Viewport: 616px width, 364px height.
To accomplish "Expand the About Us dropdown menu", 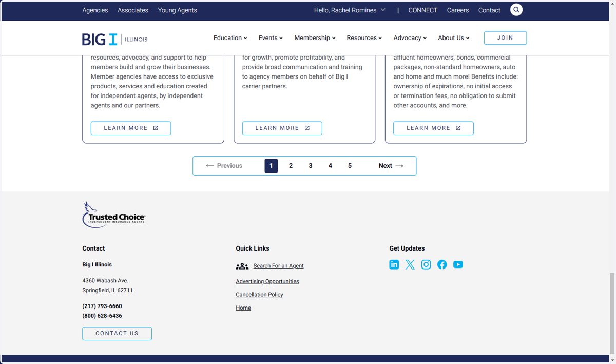I will pos(454,38).
